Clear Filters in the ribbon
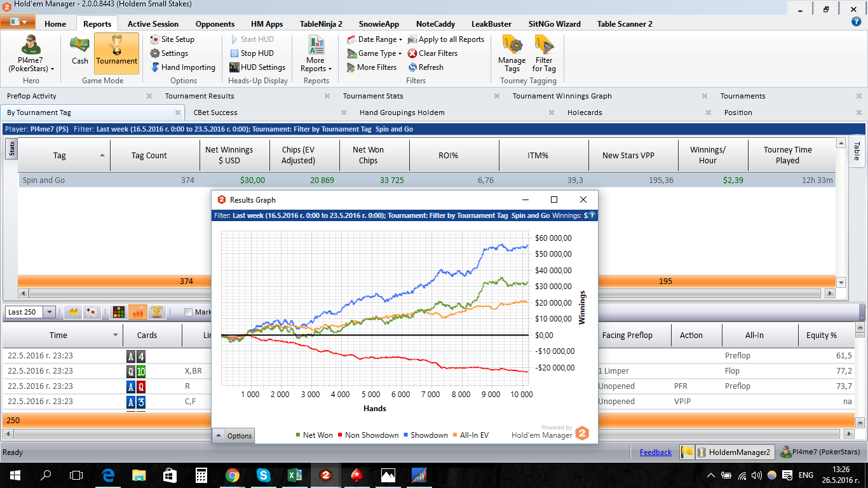The width and height of the screenshot is (868, 488). click(x=433, y=53)
